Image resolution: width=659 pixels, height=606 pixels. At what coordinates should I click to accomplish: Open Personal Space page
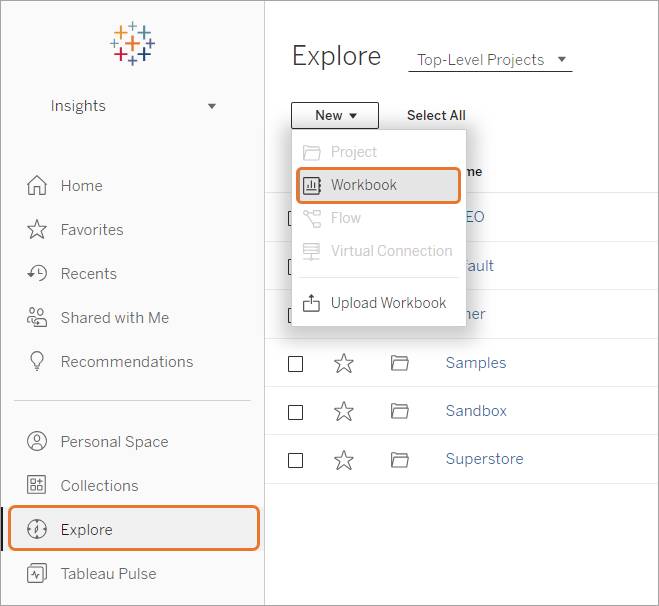[x=114, y=442]
